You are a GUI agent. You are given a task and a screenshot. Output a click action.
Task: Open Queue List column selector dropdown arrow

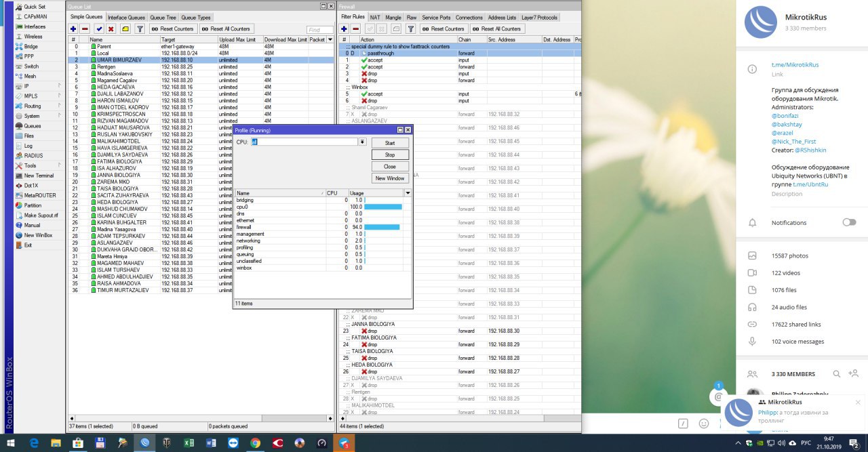point(330,40)
